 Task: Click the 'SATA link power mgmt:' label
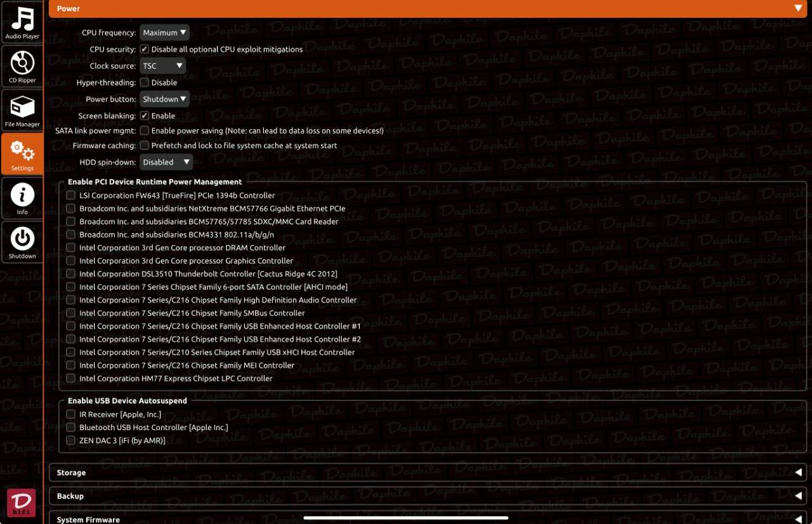point(95,131)
